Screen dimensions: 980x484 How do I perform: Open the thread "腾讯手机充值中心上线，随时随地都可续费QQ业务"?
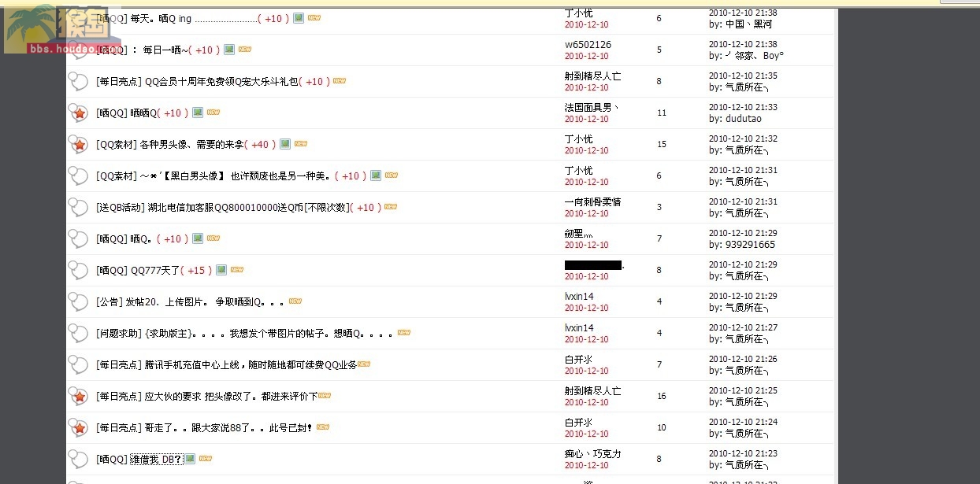point(251,364)
